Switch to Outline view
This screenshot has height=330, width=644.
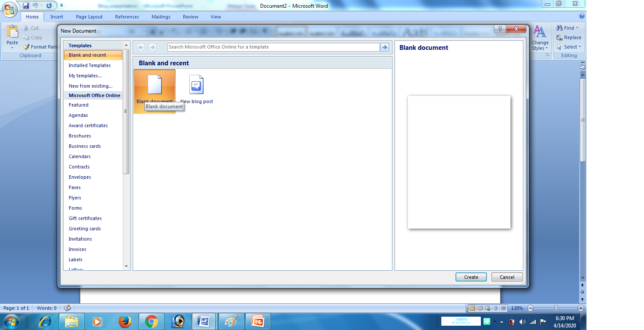(495, 308)
